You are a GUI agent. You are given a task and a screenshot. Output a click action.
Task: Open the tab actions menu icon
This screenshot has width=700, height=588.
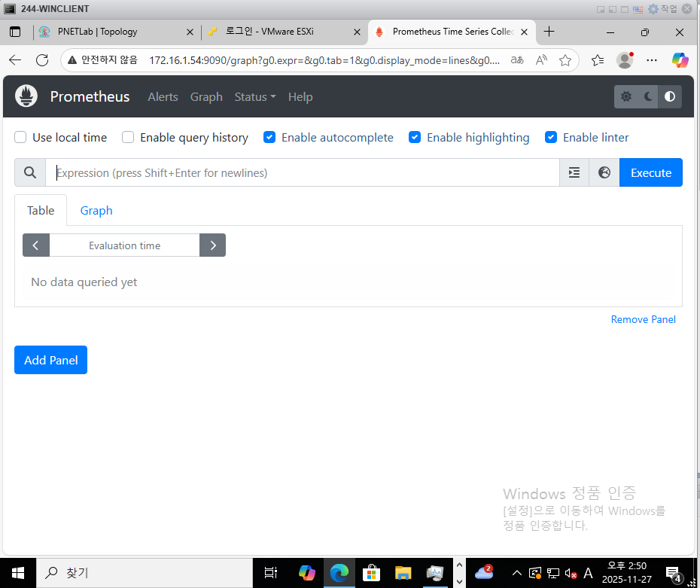pos(15,32)
